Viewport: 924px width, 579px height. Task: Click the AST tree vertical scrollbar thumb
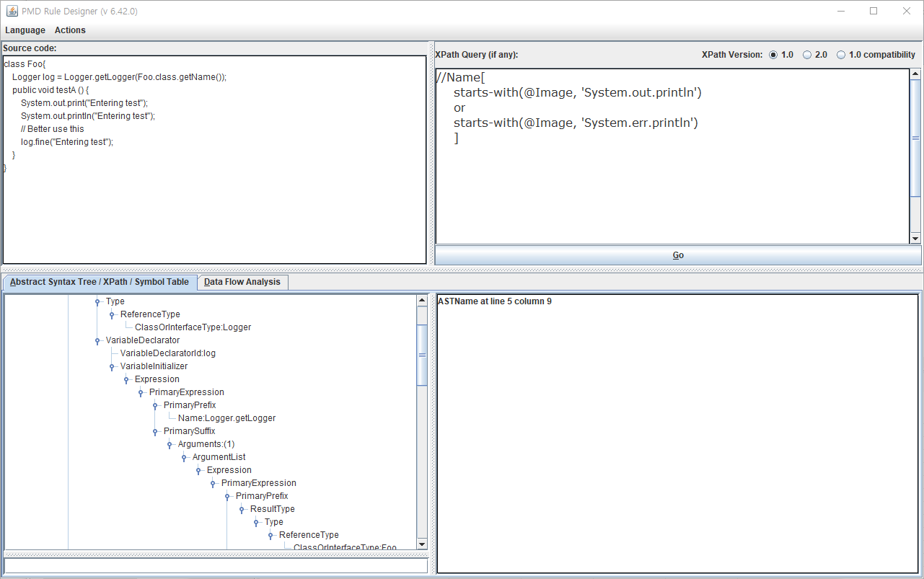(x=422, y=355)
